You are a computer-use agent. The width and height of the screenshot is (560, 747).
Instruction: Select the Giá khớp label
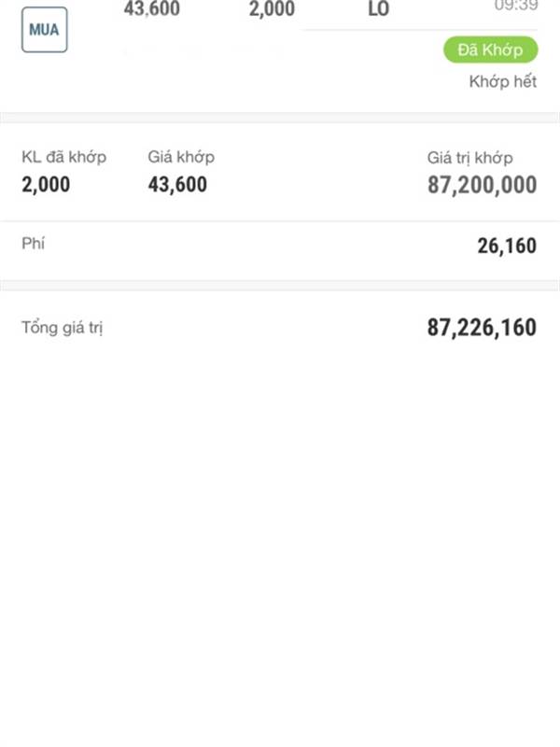point(181,157)
